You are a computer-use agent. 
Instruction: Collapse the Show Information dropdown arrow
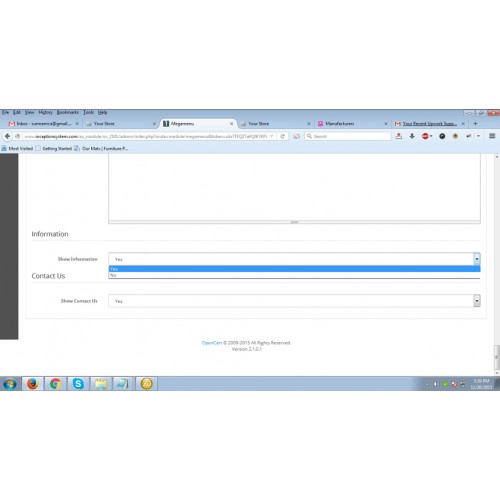point(477,259)
